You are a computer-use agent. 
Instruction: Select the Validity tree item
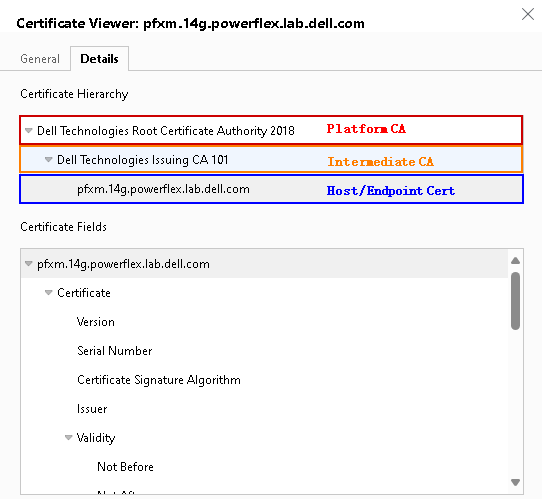[96, 438]
